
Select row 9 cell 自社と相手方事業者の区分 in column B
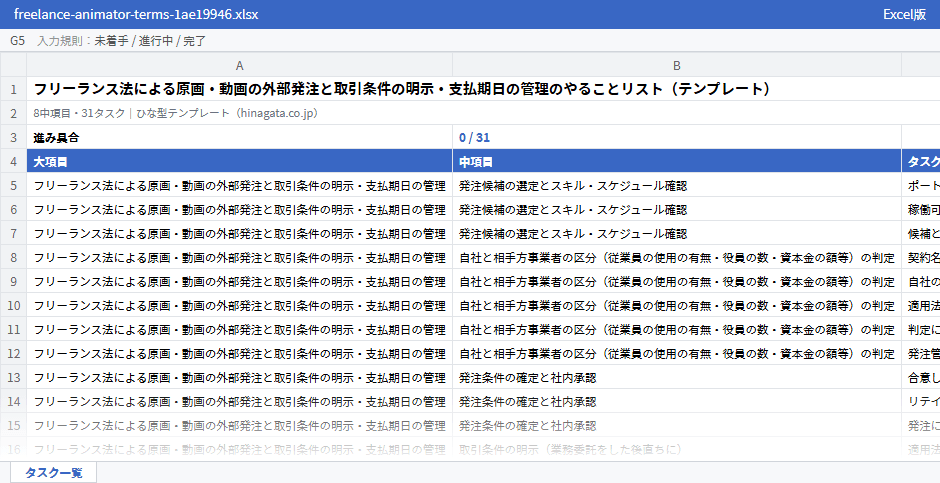click(x=677, y=281)
